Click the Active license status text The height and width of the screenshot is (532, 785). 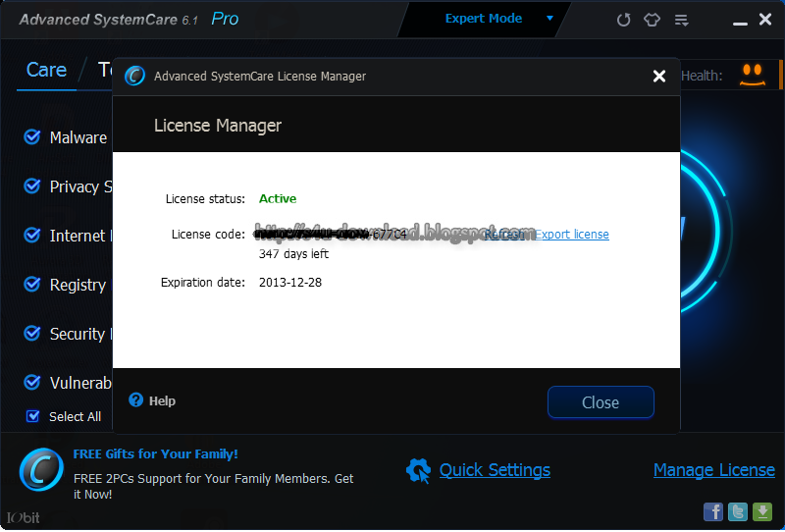click(278, 199)
